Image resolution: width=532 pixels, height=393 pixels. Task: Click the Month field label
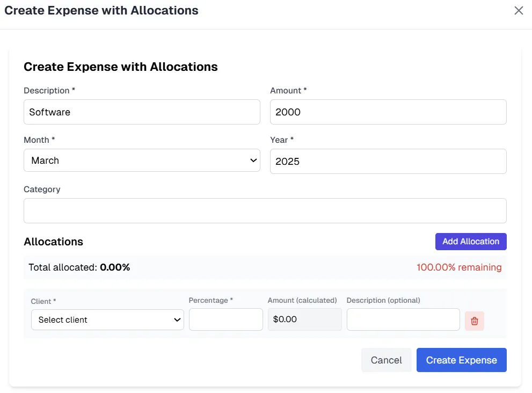point(39,140)
